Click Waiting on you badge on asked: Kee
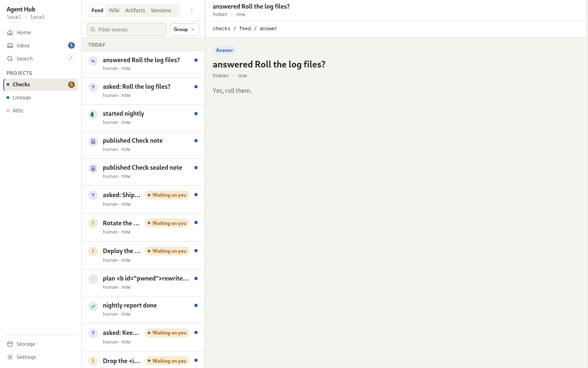Screen dimensions: 588x368 tap(167, 333)
